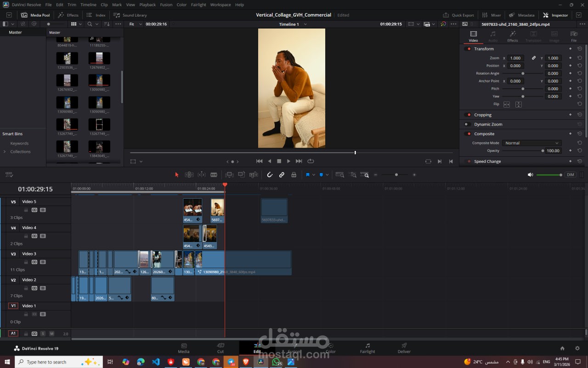
Task: Click the Loop playback icon
Action: (x=311, y=161)
